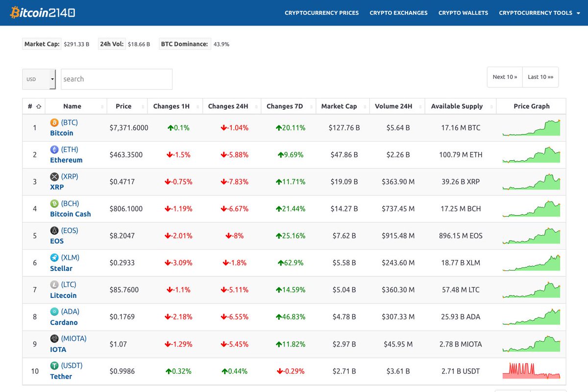This screenshot has height=392, width=588.
Task: Open the Bitcoin Cash name link
Action: [x=71, y=214]
